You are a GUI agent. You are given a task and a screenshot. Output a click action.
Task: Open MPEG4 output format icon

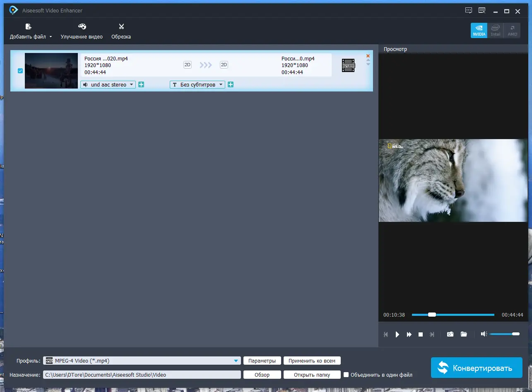348,65
